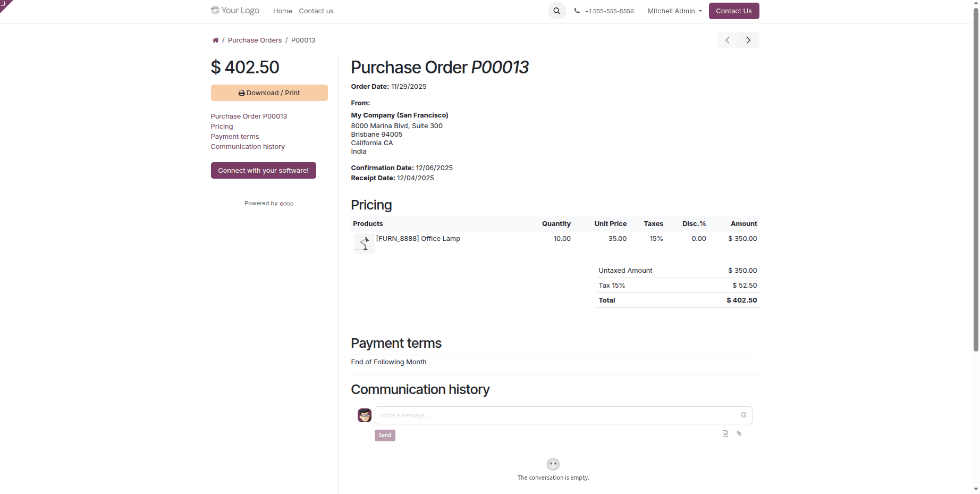This screenshot has width=980, height=494.
Task: Click the Office Lamp product thumbnail
Action: (364, 243)
